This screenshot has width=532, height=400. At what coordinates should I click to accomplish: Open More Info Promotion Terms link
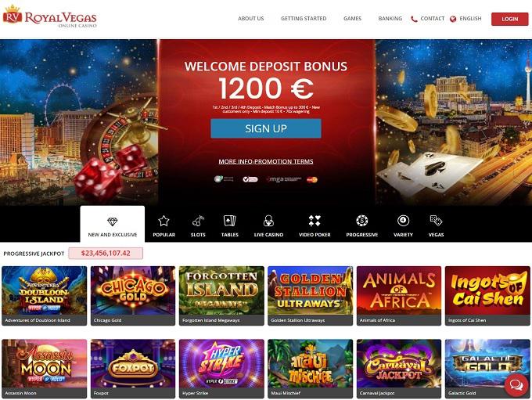click(266, 161)
